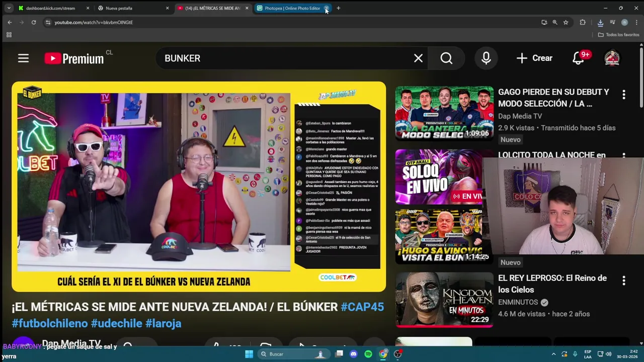Open the #udechile hashtag link
Image resolution: width=644 pixels, height=362 pixels.
click(x=117, y=323)
